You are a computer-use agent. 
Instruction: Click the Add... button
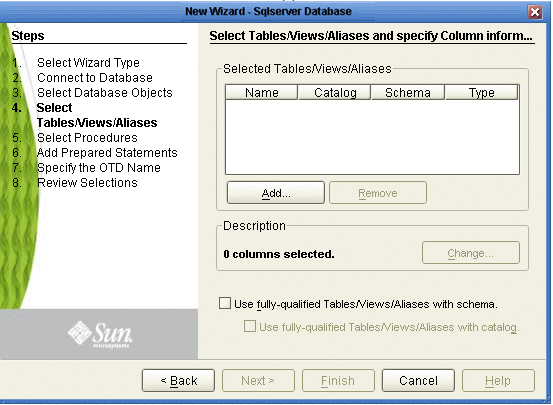click(x=276, y=193)
